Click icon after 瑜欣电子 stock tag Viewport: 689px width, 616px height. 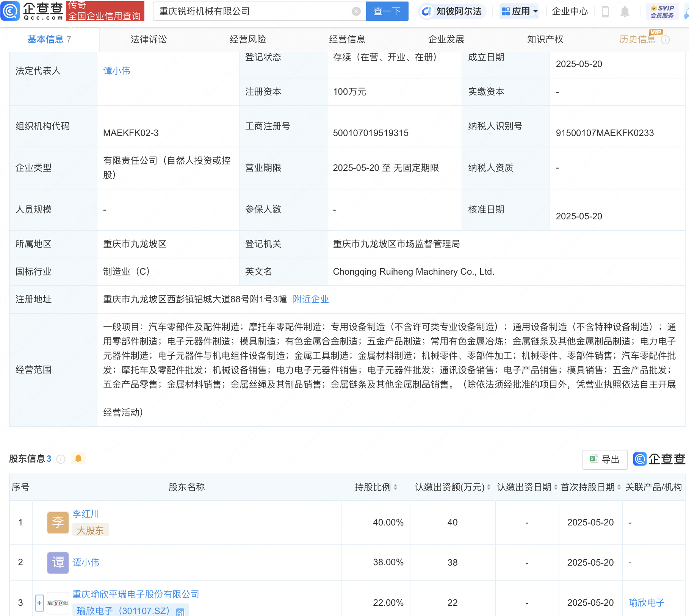click(x=180, y=611)
